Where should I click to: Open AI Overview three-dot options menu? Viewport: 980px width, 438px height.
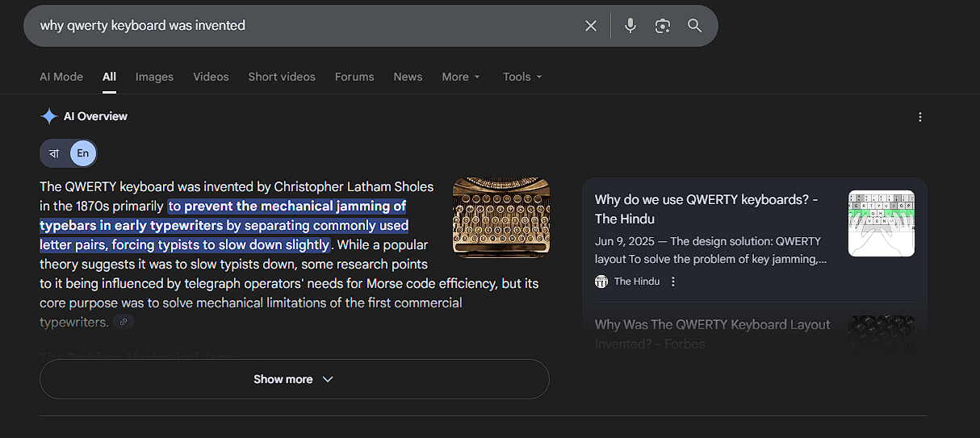click(x=919, y=117)
